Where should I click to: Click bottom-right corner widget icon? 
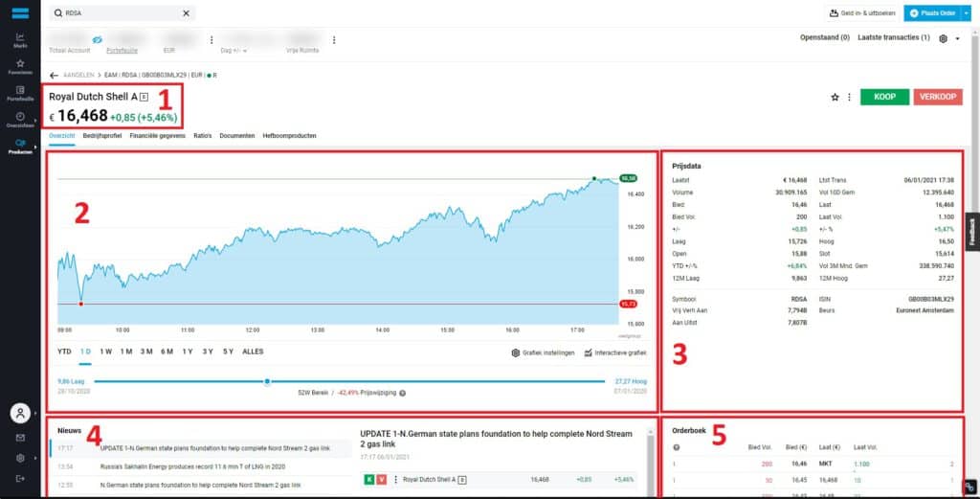click(x=969, y=488)
